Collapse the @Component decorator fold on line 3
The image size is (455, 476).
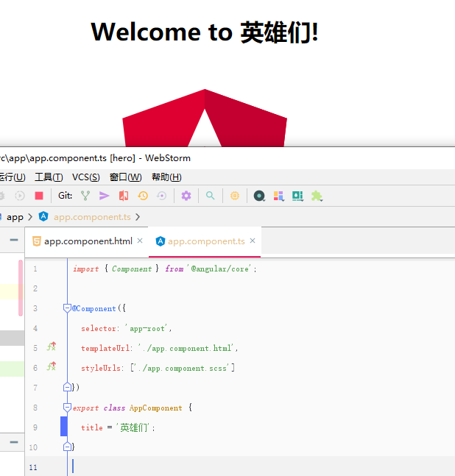[x=67, y=308]
